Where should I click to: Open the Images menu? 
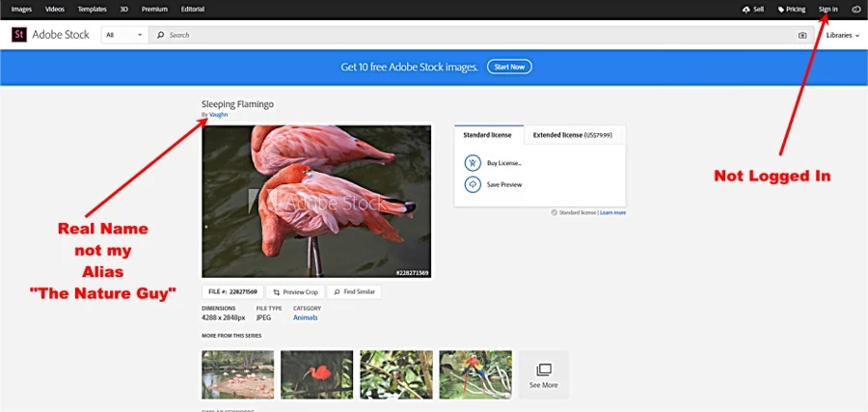pyautogui.click(x=21, y=10)
